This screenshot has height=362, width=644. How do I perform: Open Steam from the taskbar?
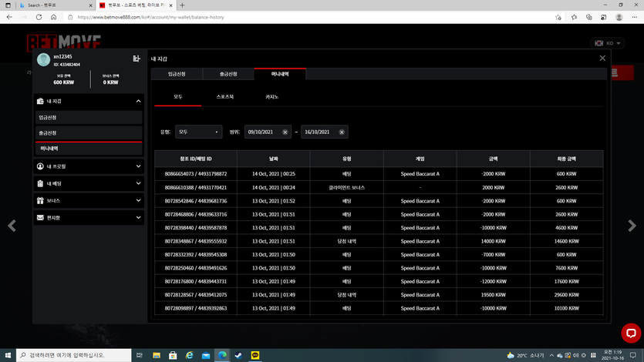click(x=238, y=355)
